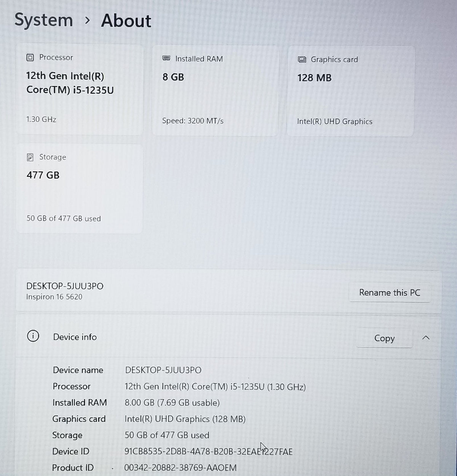The image size is (457, 476).
Task: Select the Speed: 3200 MT/s text
Action: pyautogui.click(x=193, y=121)
